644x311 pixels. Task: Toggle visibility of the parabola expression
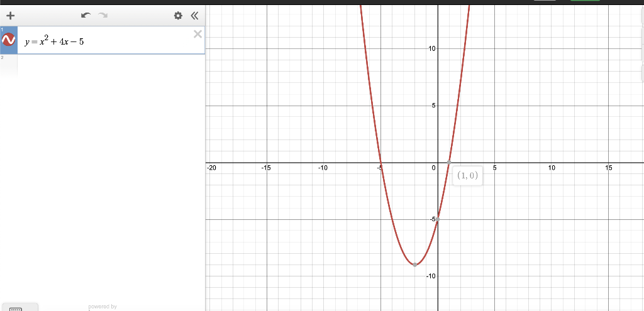pos(9,40)
